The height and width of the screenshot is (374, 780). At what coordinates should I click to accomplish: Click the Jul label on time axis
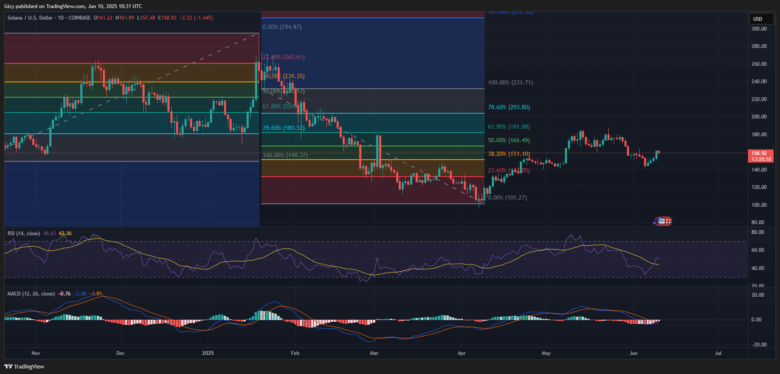pos(717,353)
